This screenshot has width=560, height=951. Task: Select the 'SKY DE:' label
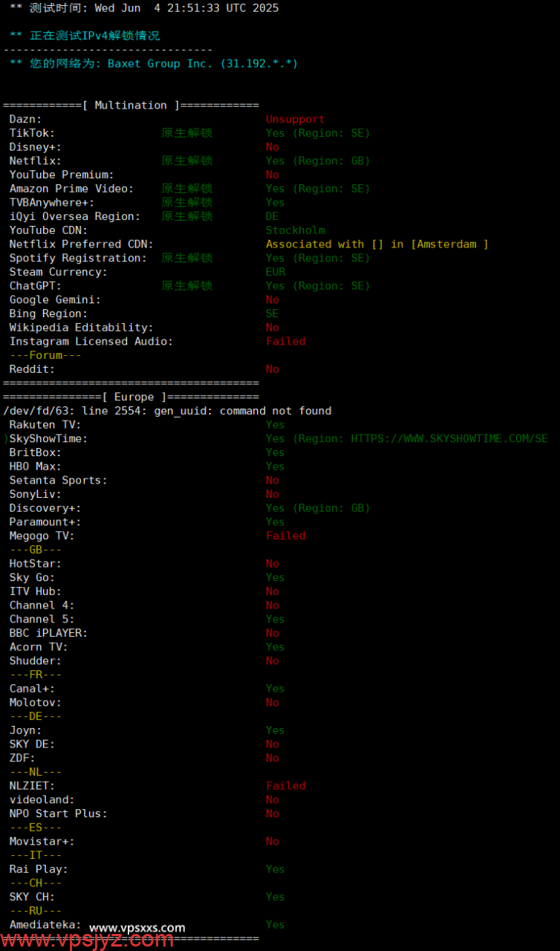click(x=33, y=744)
